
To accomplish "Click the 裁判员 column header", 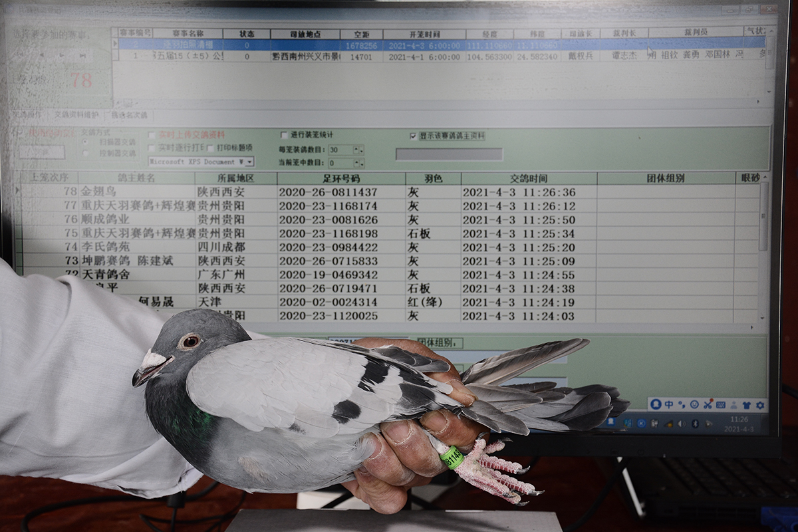I will [696, 32].
